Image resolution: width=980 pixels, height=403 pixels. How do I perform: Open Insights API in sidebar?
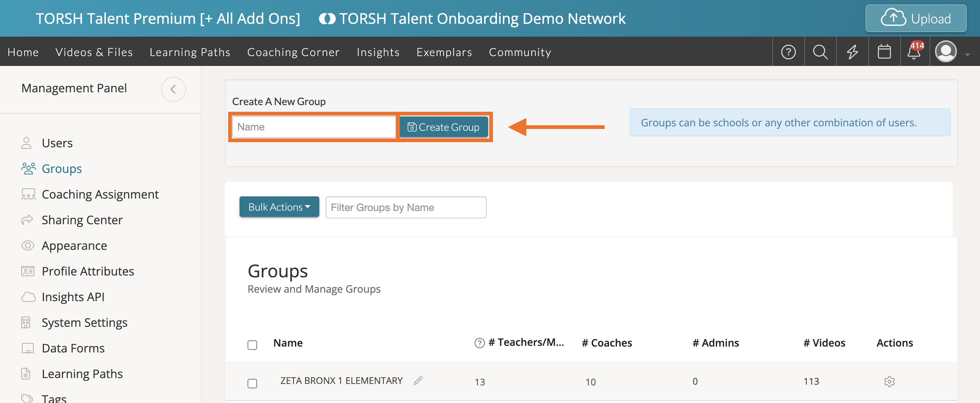(x=73, y=296)
